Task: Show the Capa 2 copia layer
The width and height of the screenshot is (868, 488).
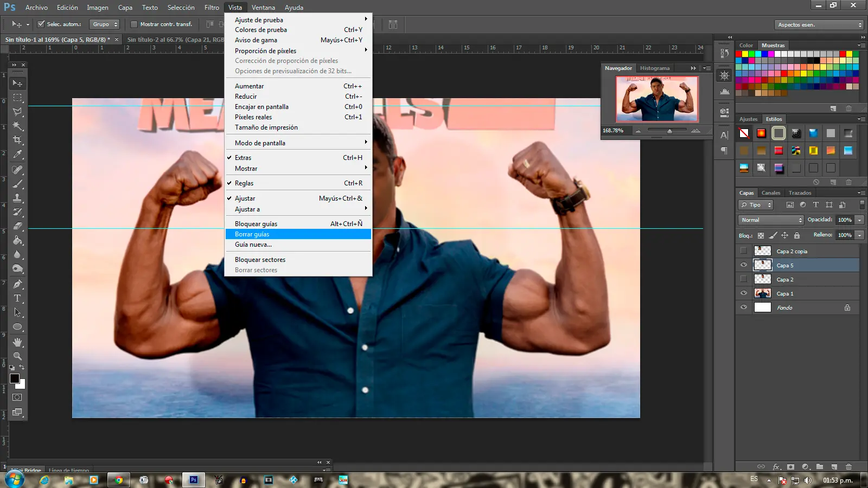Action: pos(743,251)
